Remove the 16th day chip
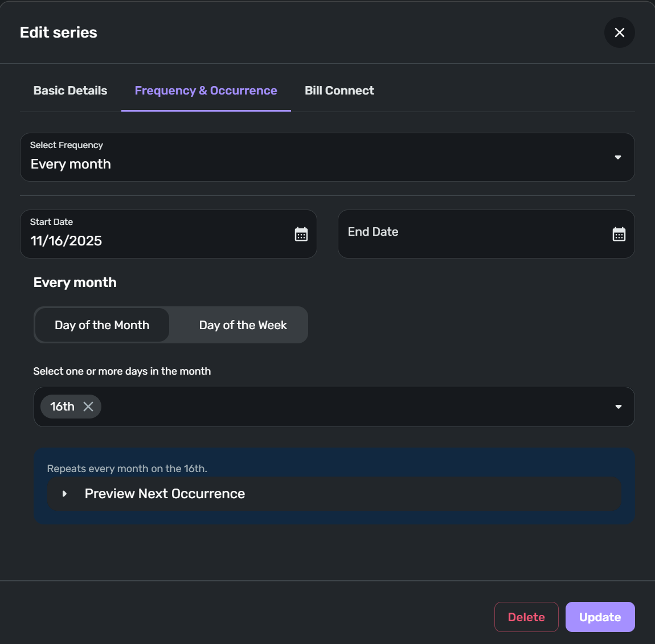This screenshot has height=644, width=655. click(88, 407)
